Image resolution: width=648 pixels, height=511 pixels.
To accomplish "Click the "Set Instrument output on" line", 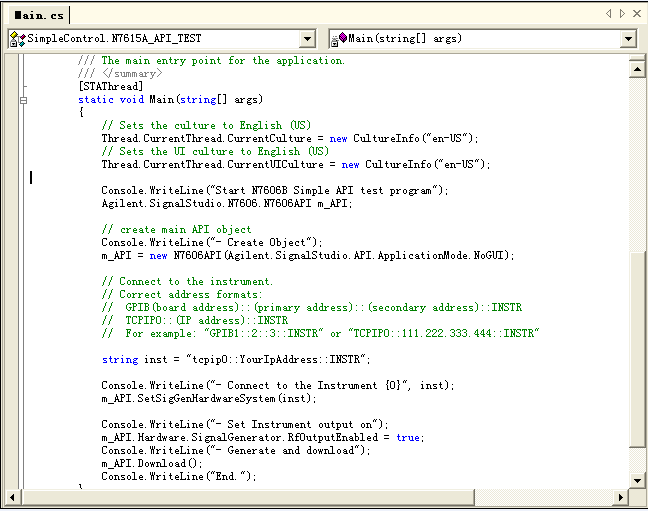I will tap(245, 425).
